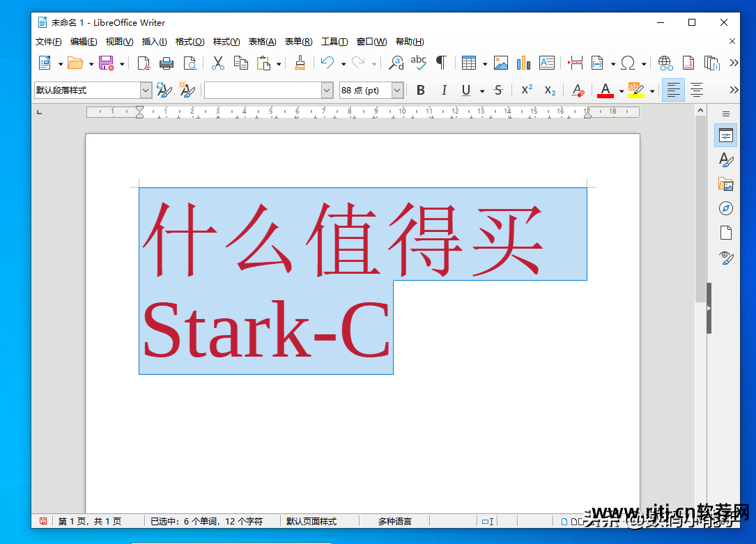The width and height of the screenshot is (756, 544).
Task: Insert an image icon
Action: [x=501, y=63]
